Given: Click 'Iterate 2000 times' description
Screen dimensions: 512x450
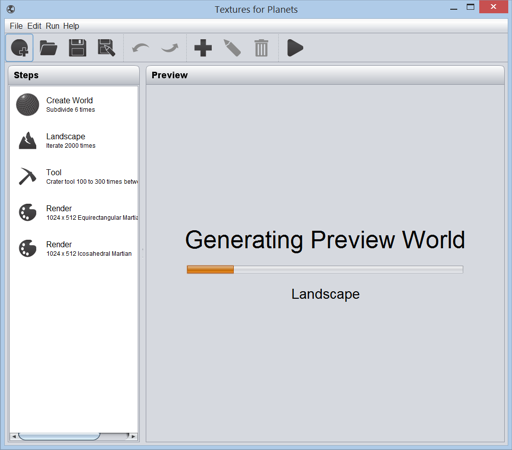Looking at the screenshot, I should (71, 146).
